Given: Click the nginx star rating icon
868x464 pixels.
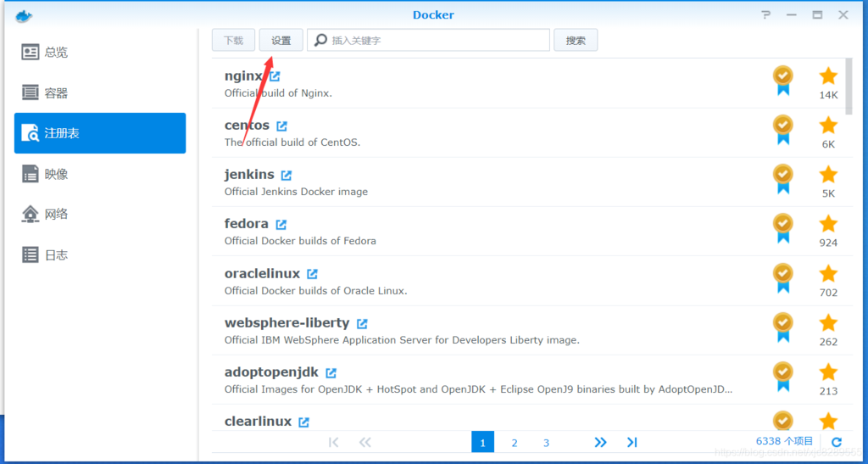Looking at the screenshot, I should [x=828, y=75].
